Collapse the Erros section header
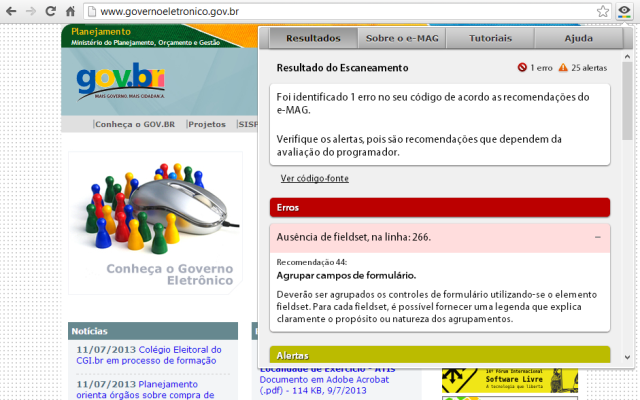Screen dimensions: 640x400 click(x=440, y=207)
